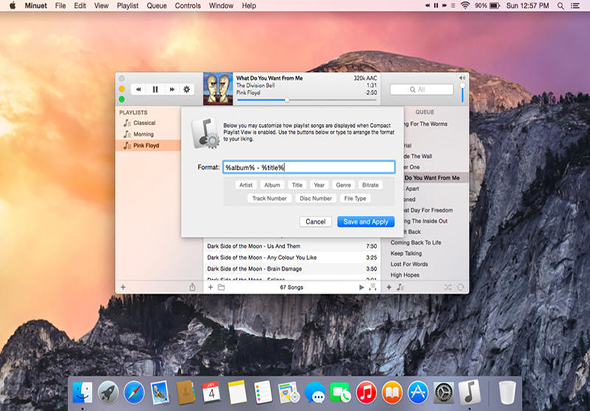Open the Edit menu

[x=80, y=6]
